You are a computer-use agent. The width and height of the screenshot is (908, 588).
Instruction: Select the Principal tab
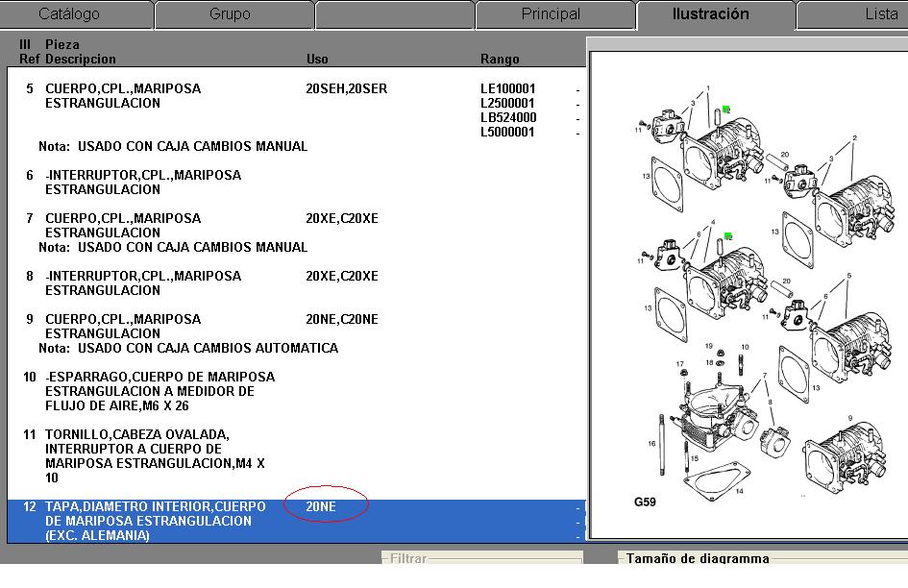coord(551,14)
